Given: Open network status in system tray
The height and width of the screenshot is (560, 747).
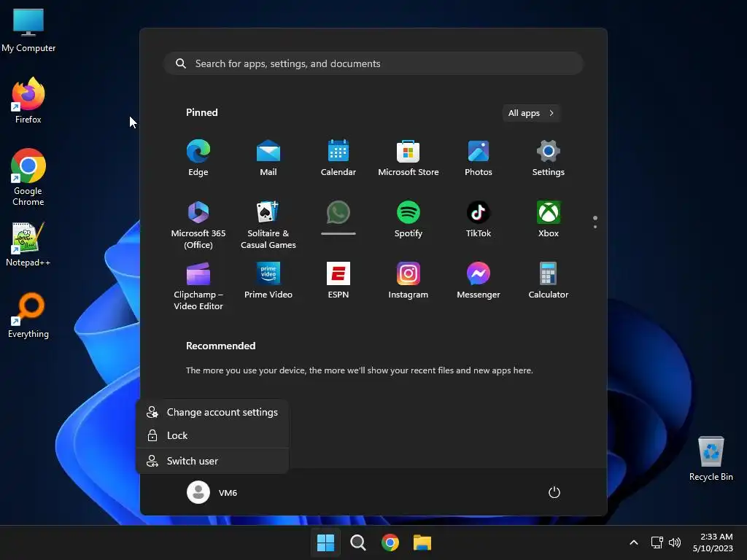Looking at the screenshot, I should coord(657,542).
